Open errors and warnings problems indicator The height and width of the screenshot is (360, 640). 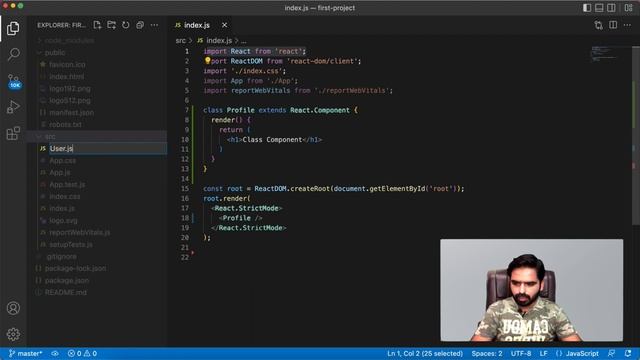82,353
